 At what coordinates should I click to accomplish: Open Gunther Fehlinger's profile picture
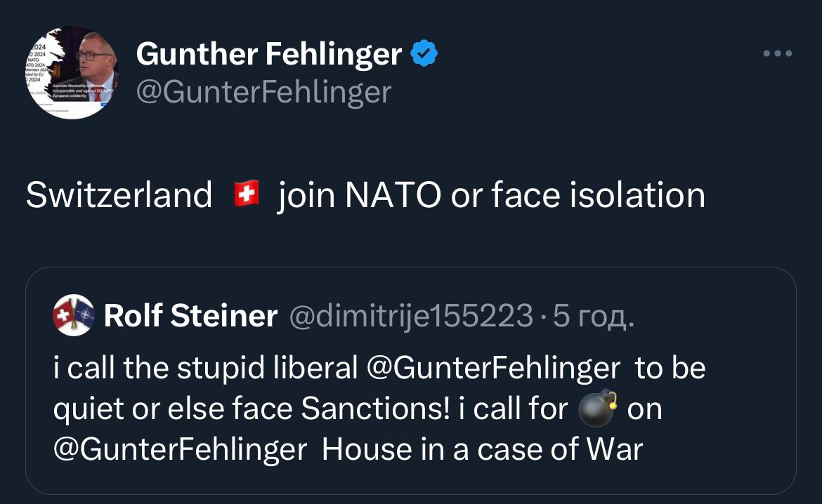click(x=72, y=73)
